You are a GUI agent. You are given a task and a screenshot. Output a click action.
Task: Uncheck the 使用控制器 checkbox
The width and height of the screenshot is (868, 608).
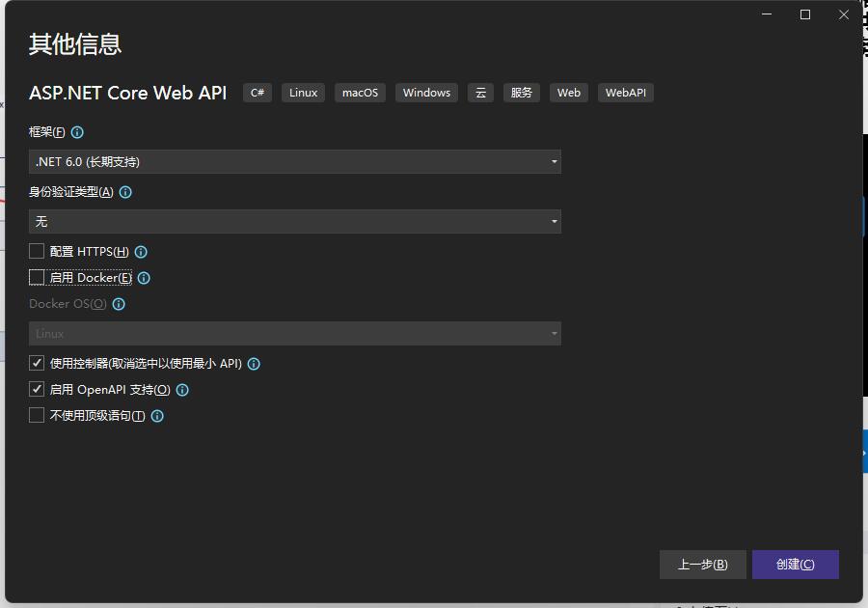(37, 364)
